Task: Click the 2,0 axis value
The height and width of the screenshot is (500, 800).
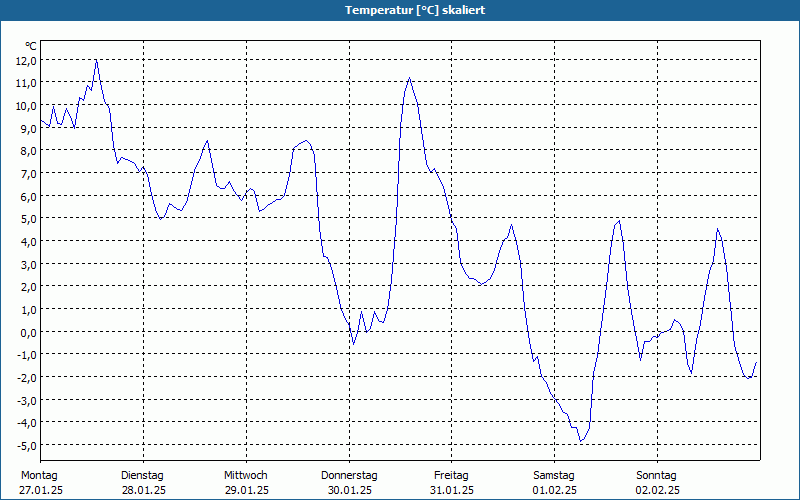Action: pyautogui.click(x=29, y=287)
